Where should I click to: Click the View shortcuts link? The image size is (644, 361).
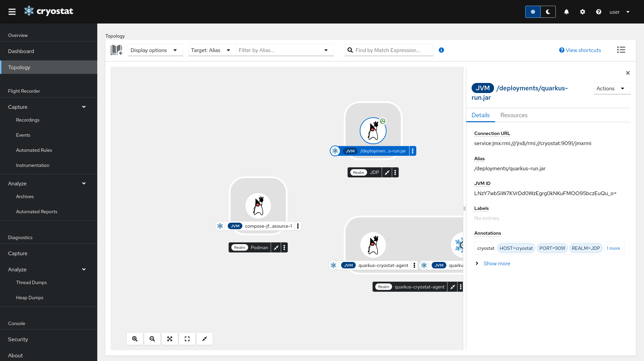pyautogui.click(x=580, y=50)
